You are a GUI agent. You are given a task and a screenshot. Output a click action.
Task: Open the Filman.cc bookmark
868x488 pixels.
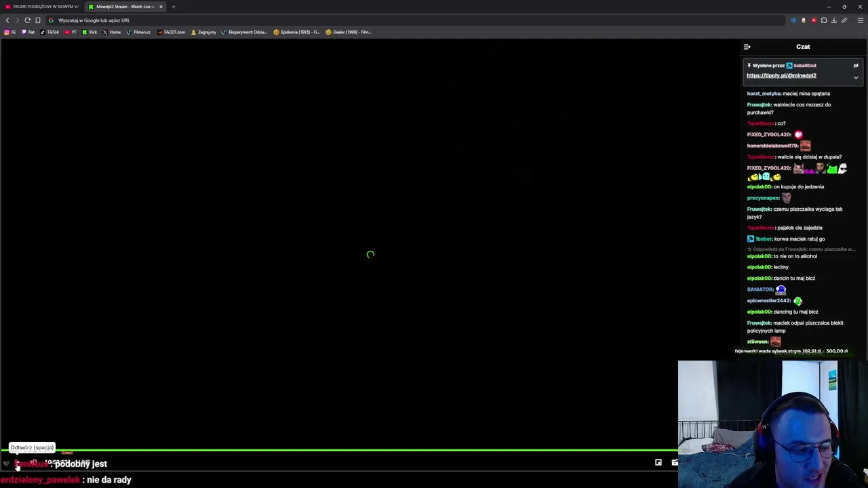click(x=138, y=32)
